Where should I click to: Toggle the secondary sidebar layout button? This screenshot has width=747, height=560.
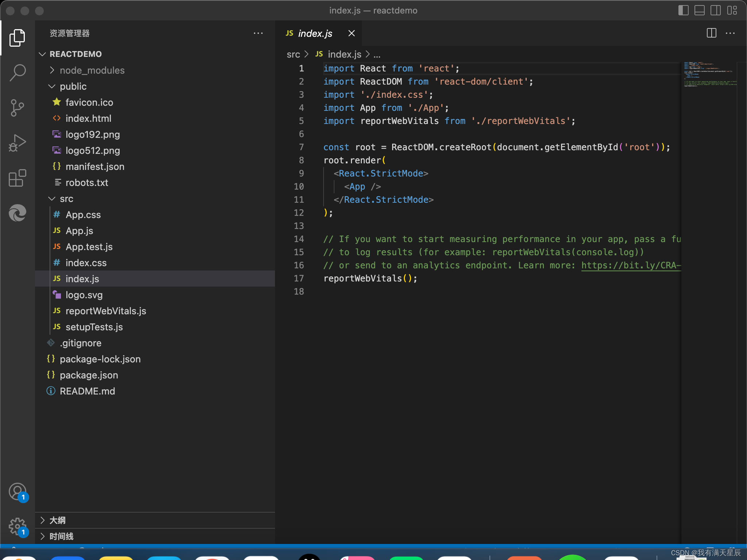[715, 11]
